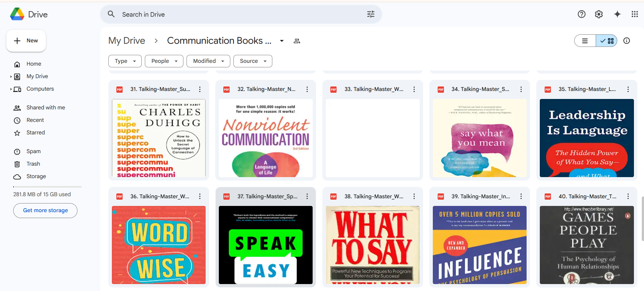Expand the Computers tree arrow
Image resolution: width=644 pixels, height=291 pixels.
click(x=11, y=89)
